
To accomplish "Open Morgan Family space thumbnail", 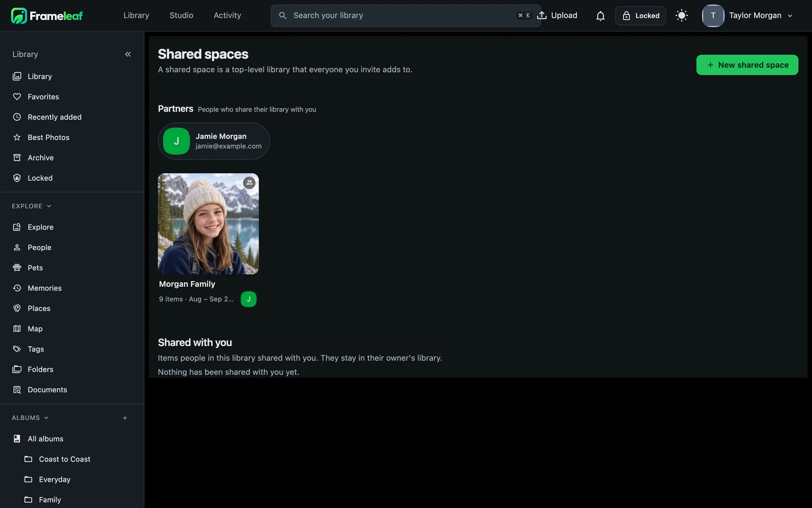I will pos(208,224).
